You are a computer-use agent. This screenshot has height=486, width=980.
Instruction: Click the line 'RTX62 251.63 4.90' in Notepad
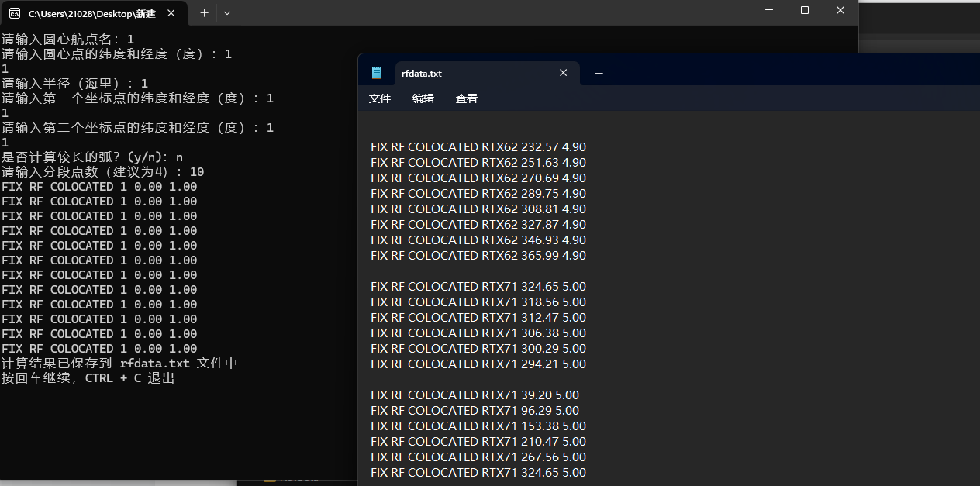pos(478,162)
